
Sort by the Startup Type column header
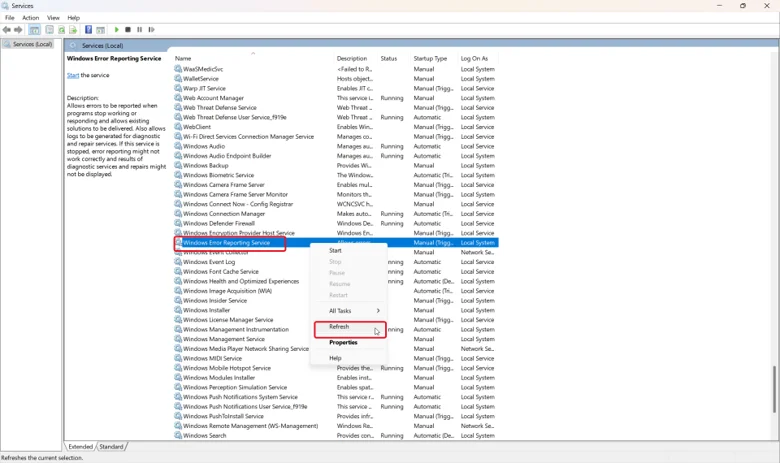[x=434, y=58]
